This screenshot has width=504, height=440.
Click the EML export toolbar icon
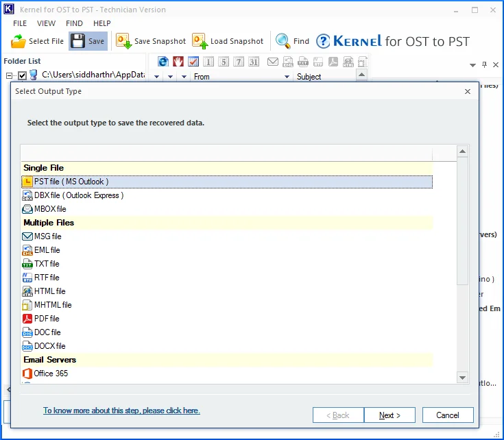pos(288,62)
